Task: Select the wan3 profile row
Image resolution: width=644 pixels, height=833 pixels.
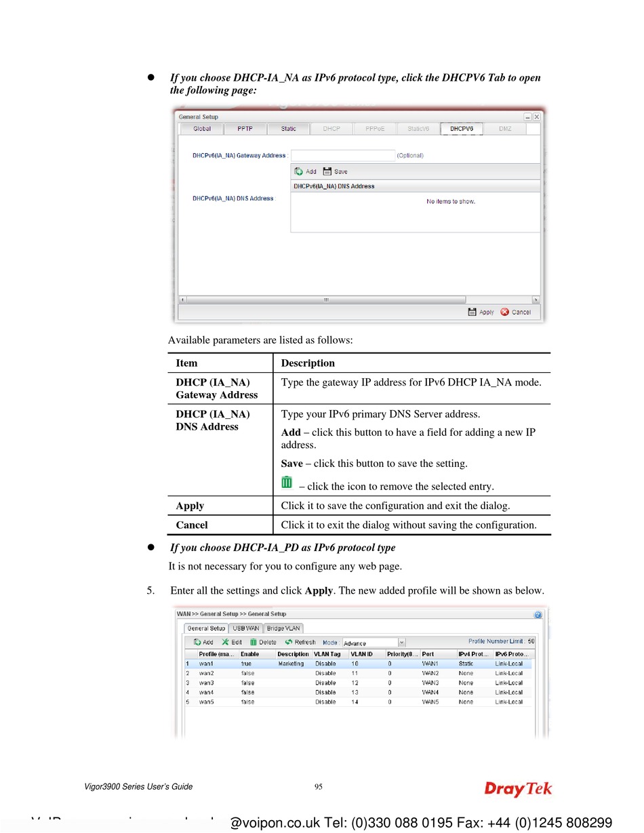Action: [x=359, y=683]
